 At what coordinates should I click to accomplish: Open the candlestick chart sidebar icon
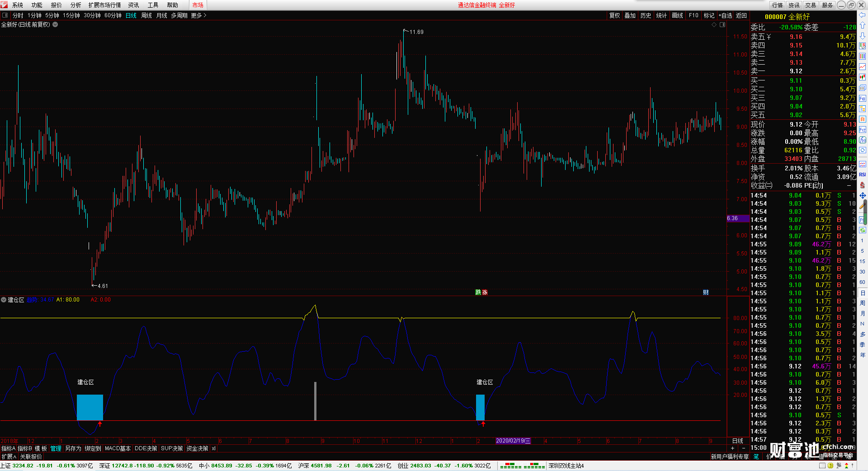(863, 77)
